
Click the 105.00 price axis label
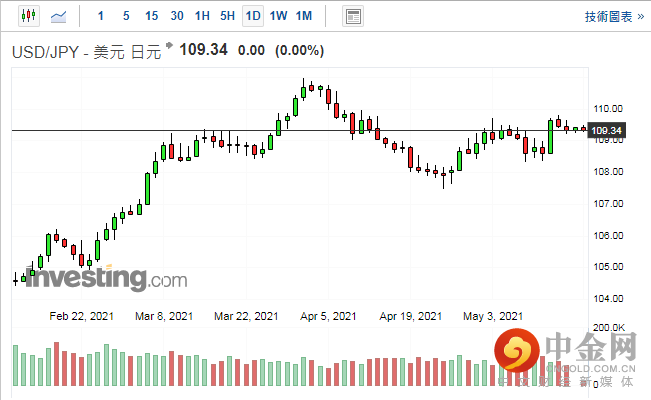(608, 267)
